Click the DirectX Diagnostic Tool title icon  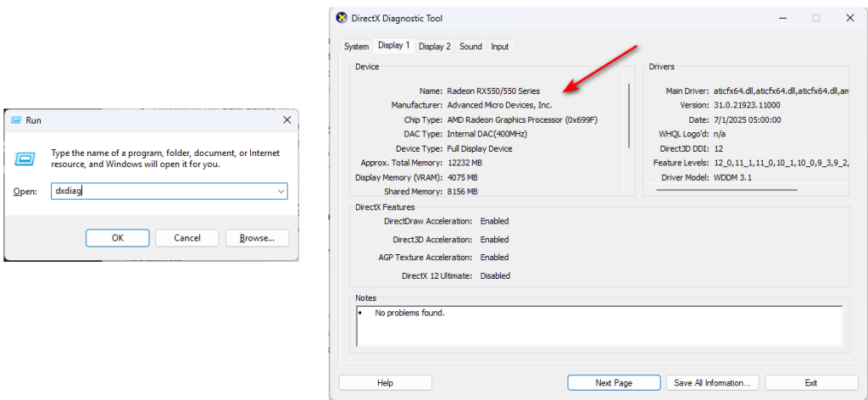pyautogui.click(x=342, y=19)
